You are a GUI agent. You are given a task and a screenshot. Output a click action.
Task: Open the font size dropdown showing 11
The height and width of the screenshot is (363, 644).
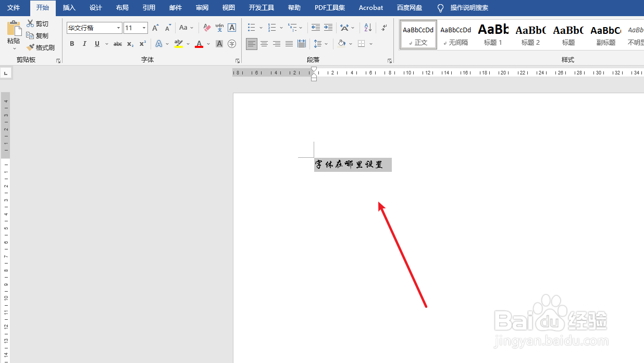(x=144, y=28)
